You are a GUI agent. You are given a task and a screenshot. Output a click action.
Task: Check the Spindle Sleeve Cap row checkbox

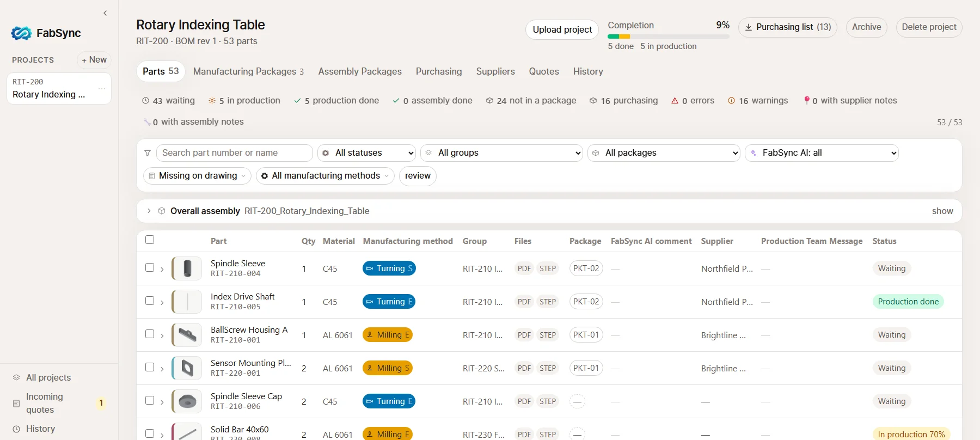[x=150, y=400]
